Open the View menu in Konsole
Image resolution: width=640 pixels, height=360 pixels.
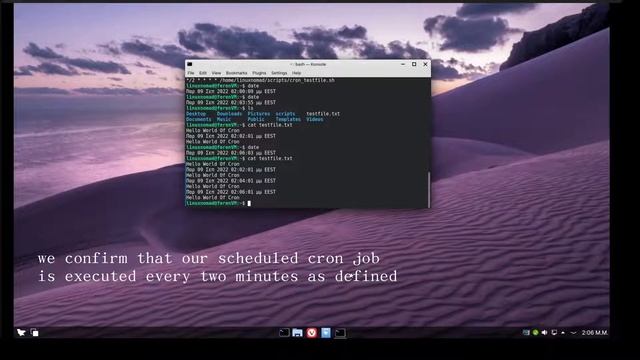coord(216,73)
